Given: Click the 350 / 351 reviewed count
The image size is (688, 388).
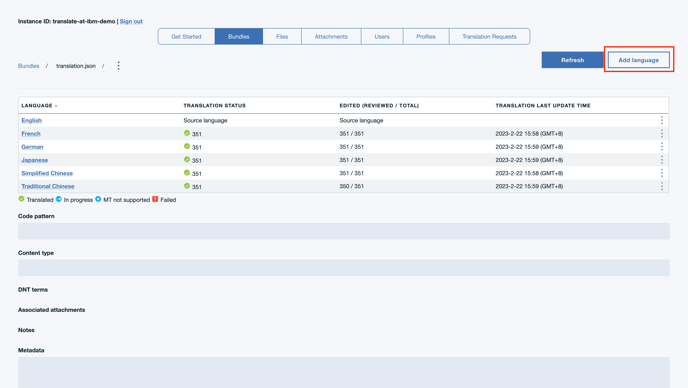Looking at the screenshot, I should (x=351, y=186).
